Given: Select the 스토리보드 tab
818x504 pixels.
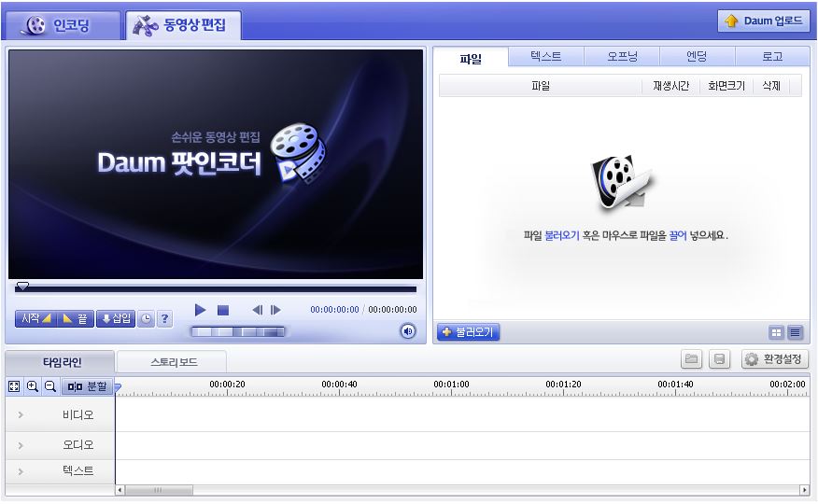Looking at the screenshot, I should [173, 362].
